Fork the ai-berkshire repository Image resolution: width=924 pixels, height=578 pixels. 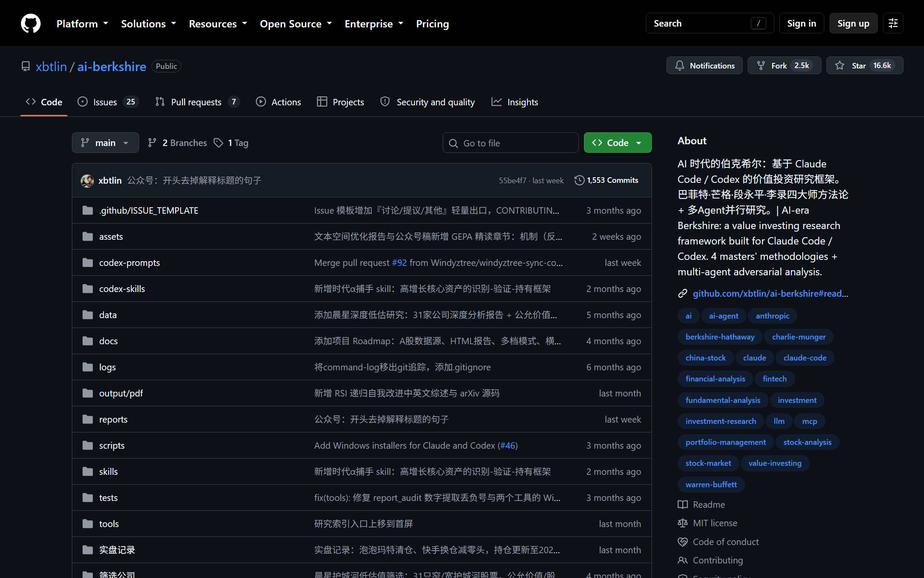pyautogui.click(x=784, y=66)
